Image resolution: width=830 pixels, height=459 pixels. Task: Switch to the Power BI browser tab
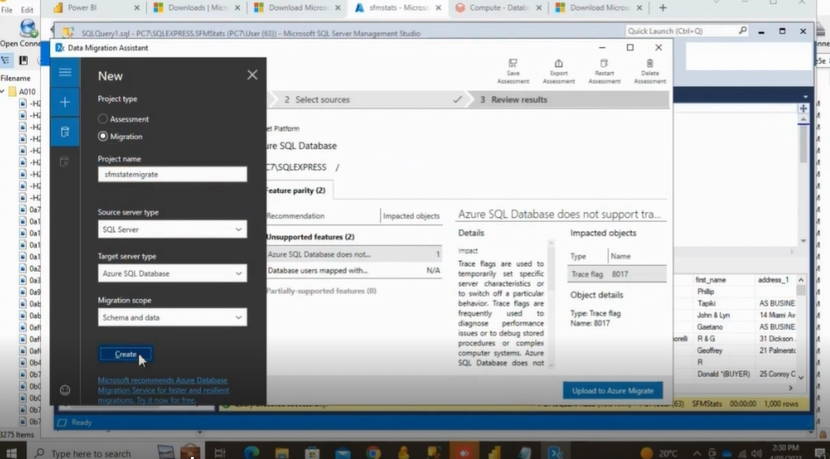[97, 8]
